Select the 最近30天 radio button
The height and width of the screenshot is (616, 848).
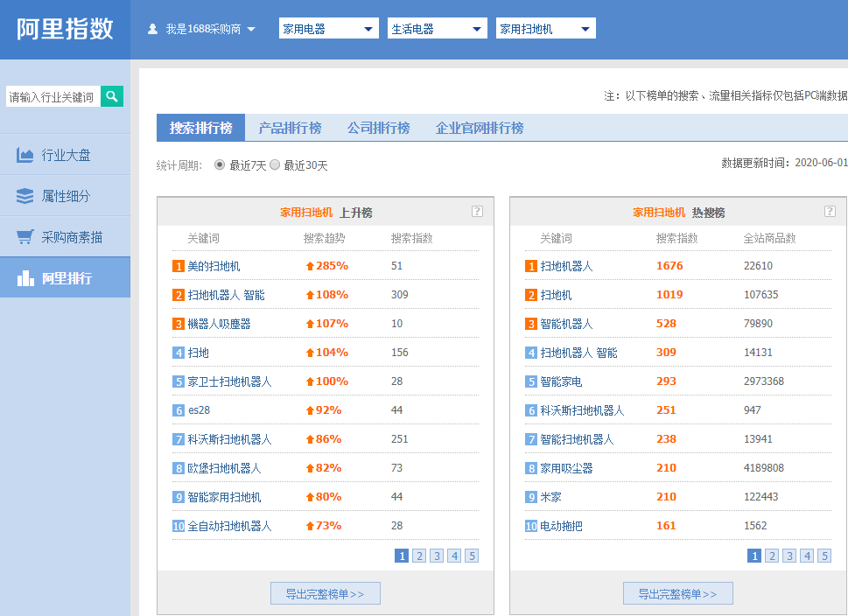pos(275,164)
